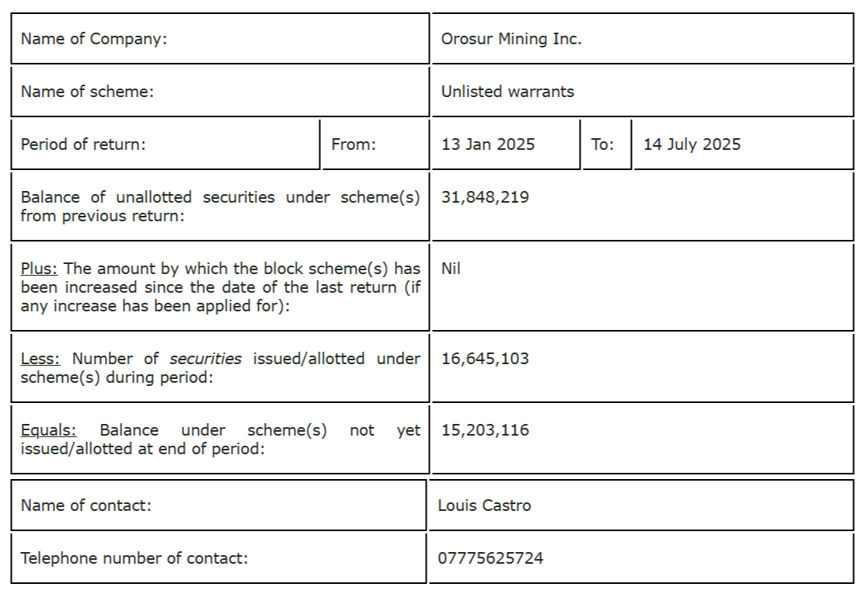Screen dimensions: 868x594
Task: Click the underlined "Equals:" text
Action: pos(48,430)
